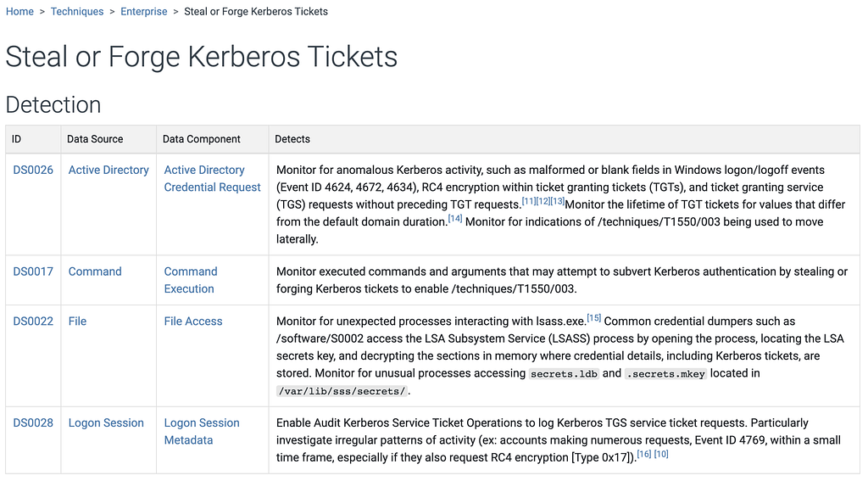Follow citation reference [15] after lsass.exe
This screenshot has width=868, height=481.
point(594,318)
